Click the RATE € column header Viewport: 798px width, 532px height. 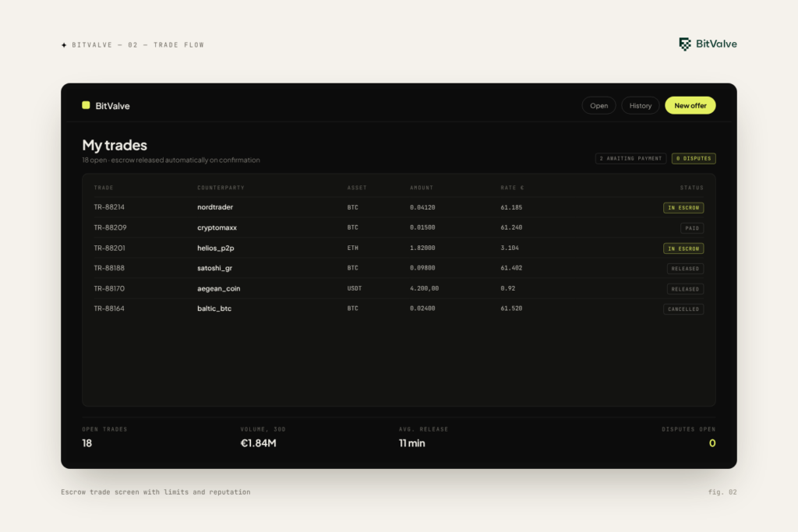tap(512, 188)
